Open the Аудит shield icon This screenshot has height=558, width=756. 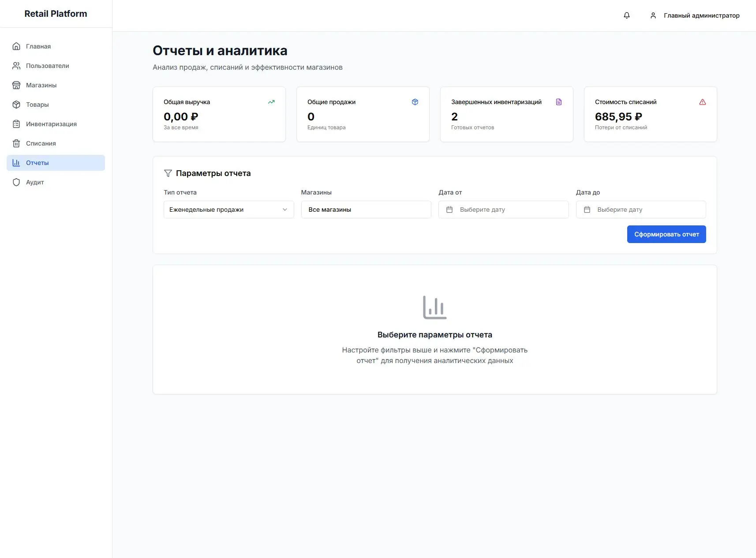(x=16, y=182)
